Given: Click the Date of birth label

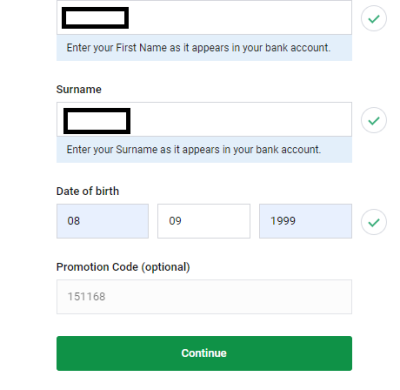Looking at the screenshot, I should click(x=88, y=191).
